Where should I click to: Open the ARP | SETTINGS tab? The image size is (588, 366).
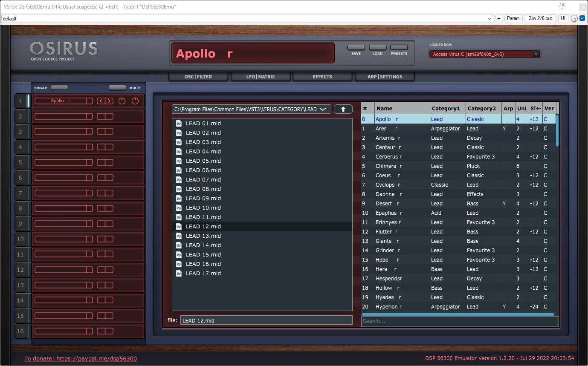(385, 77)
